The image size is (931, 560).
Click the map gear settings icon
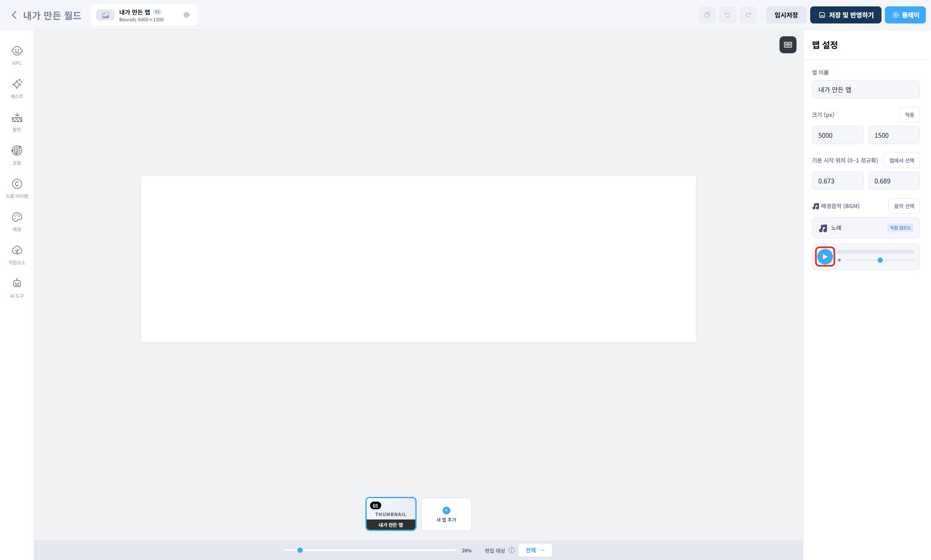[x=187, y=15]
